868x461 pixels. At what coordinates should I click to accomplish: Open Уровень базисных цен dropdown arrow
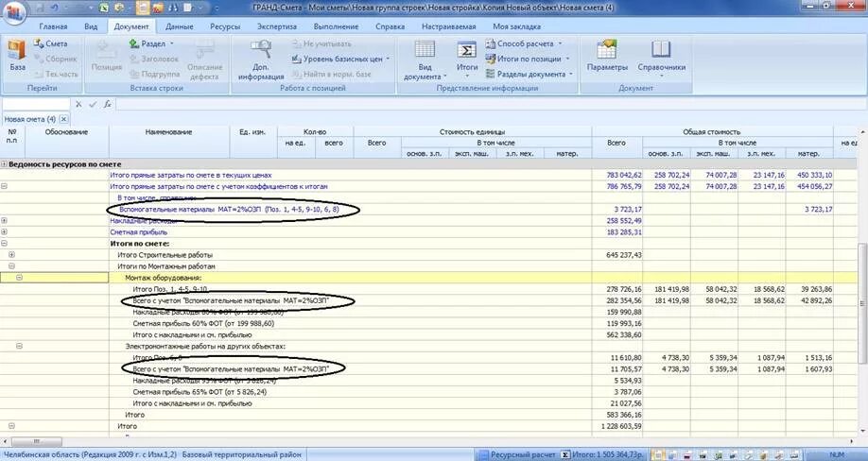coord(388,59)
